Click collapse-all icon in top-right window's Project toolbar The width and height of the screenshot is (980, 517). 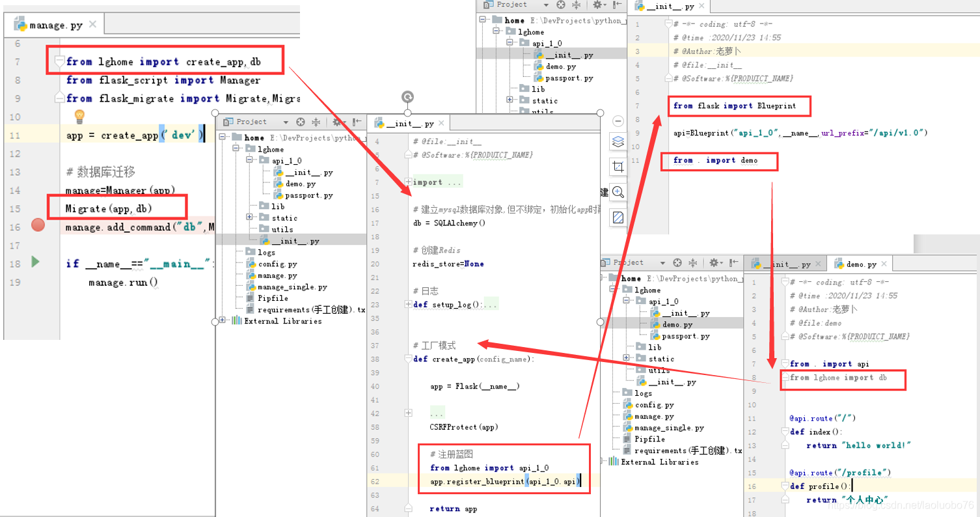tap(576, 5)
